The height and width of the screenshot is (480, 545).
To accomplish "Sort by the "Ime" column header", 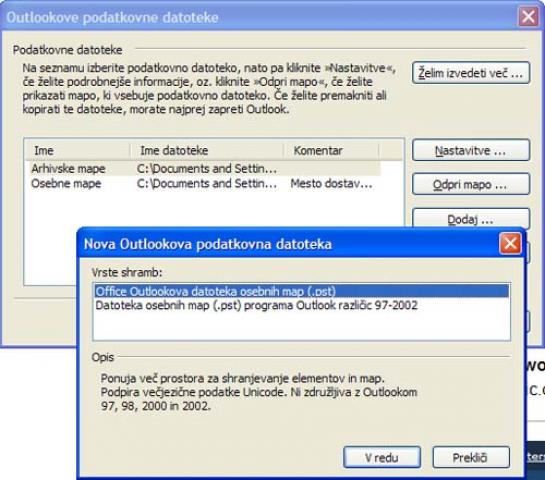I will tap(78, 150).
